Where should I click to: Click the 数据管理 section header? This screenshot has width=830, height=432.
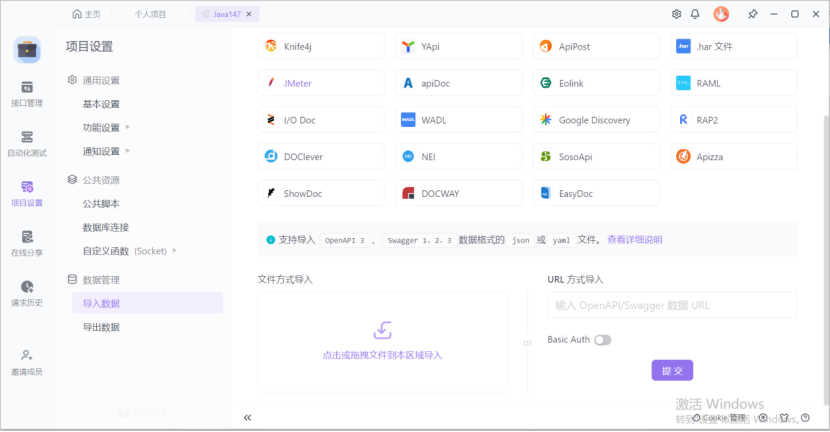click(x=94, y=280)
